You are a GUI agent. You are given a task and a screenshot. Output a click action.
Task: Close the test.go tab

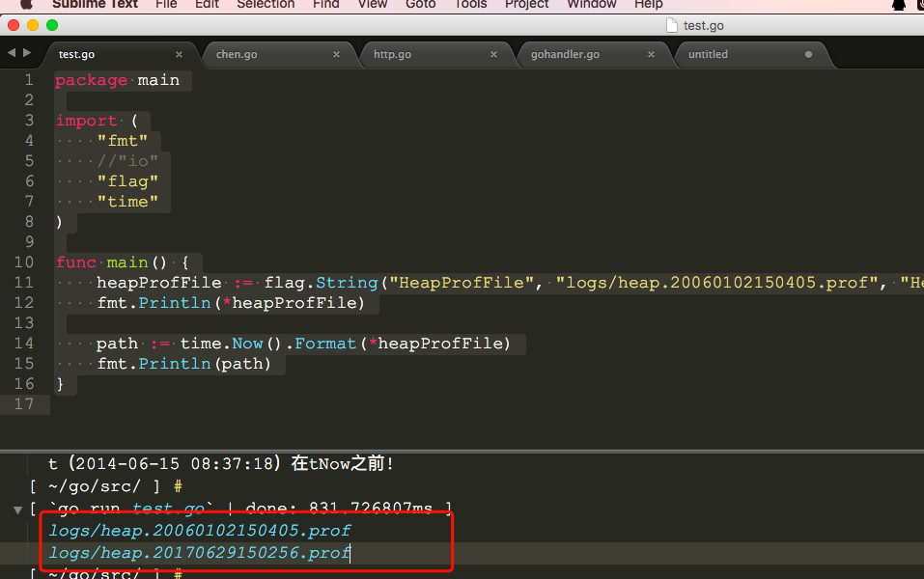(x=180, y=54)
